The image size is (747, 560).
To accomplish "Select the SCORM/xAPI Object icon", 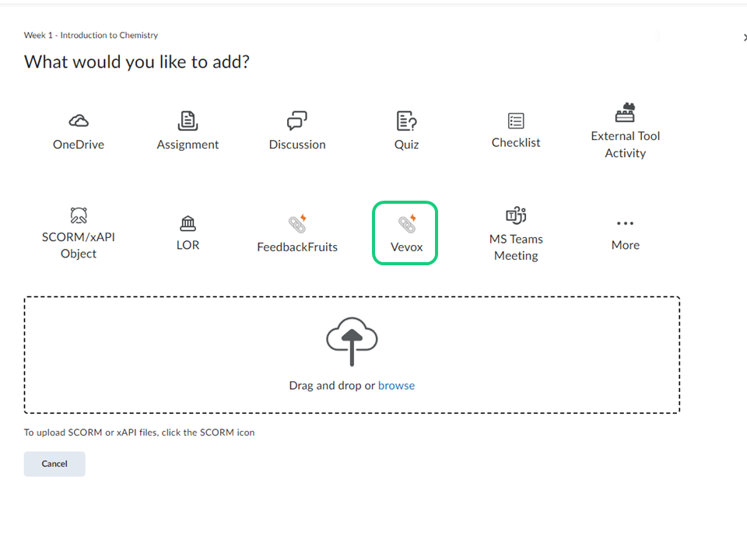I will tap(79, 215).
